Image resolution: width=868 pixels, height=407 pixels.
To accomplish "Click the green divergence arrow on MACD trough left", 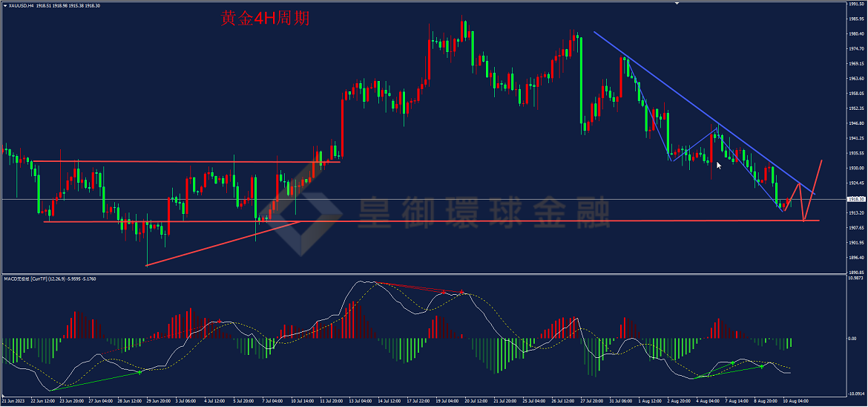I will tap(140, 372).
